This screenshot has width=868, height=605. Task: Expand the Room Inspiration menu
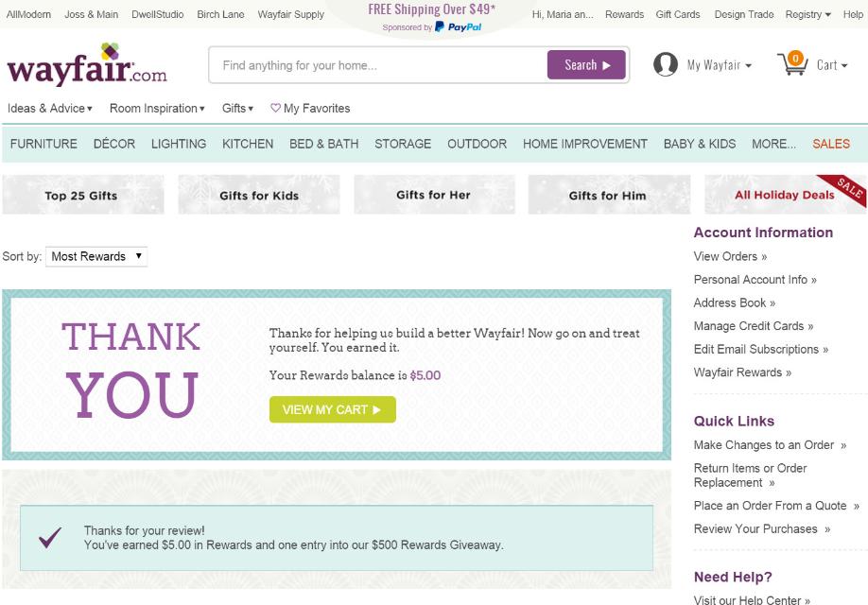(157, 109)
